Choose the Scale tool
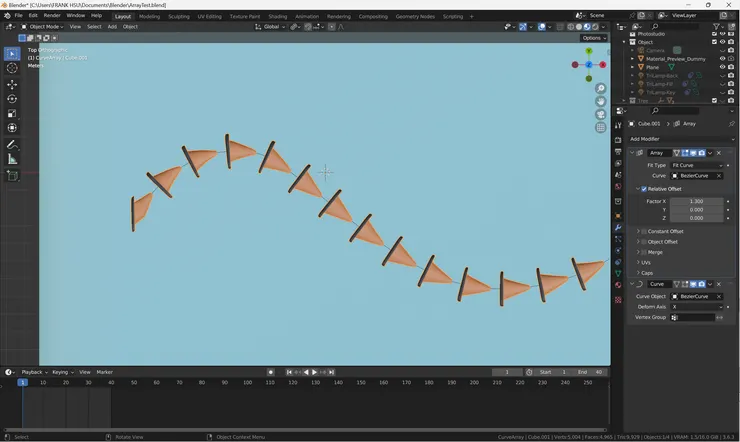The image size is (740, 442). coord(12,113)
